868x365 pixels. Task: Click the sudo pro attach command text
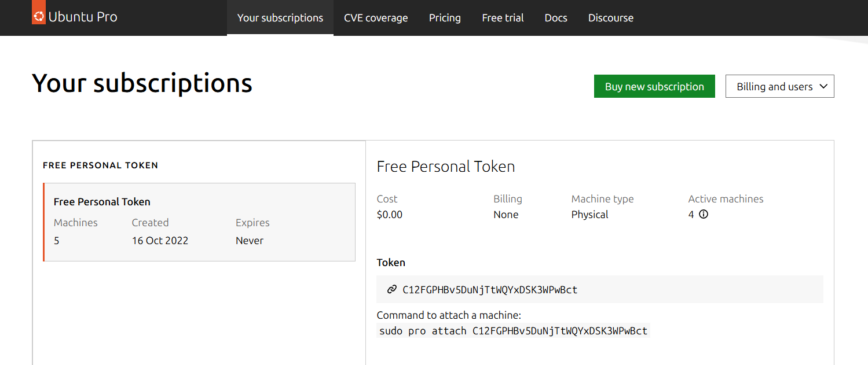[513, 331]
